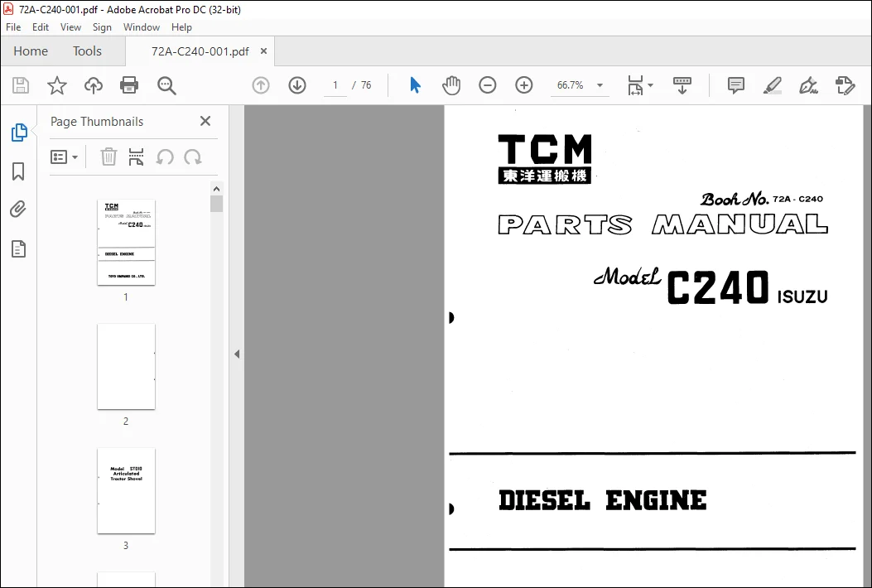This screenshot has width=872, height=588.
Task: Print the document with printer icon
Action: [129, 85]
